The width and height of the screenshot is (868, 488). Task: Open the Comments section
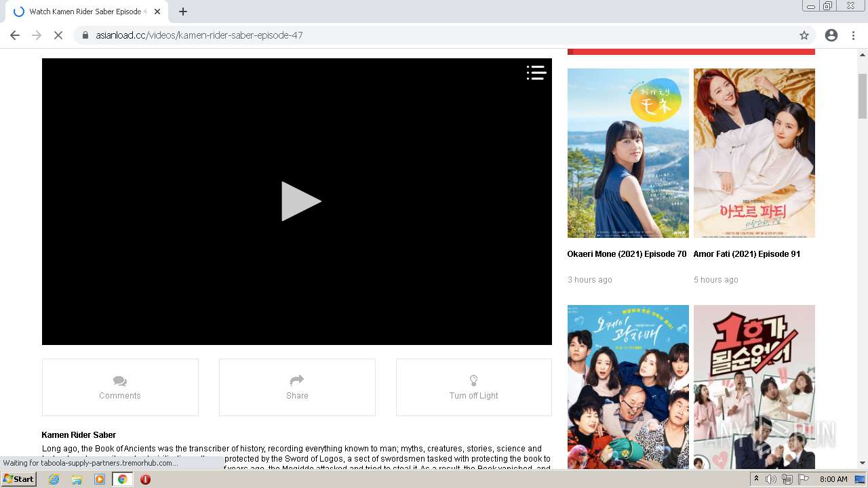click(x=120, y=387)
